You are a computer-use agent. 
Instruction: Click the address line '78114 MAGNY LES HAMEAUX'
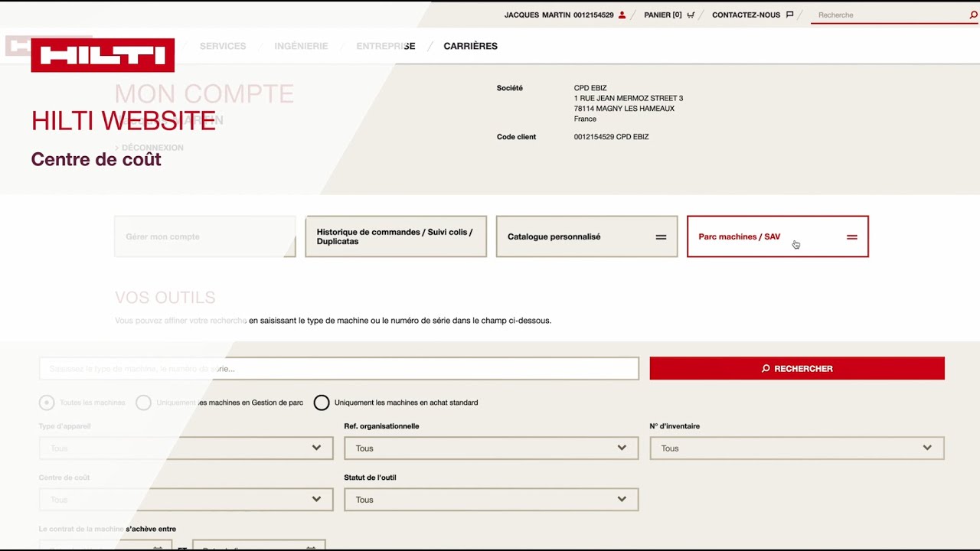click(624, 109)
